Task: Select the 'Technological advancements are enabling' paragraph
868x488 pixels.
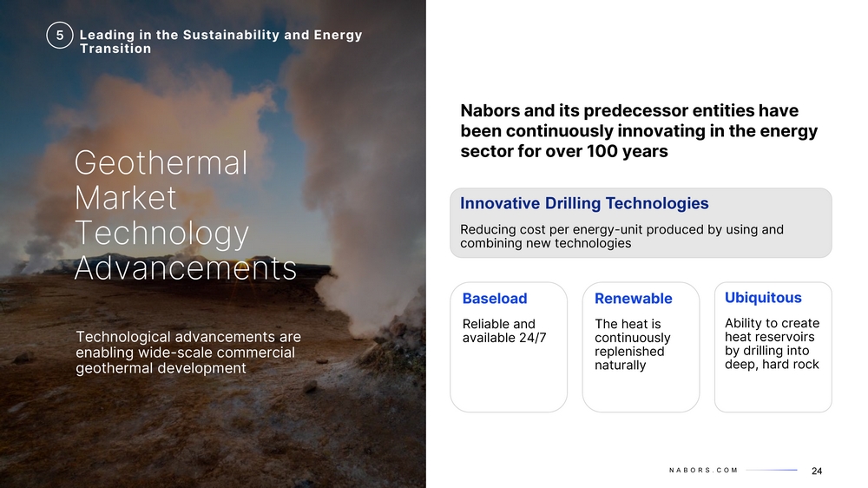Action: click(x=188, y=353)
